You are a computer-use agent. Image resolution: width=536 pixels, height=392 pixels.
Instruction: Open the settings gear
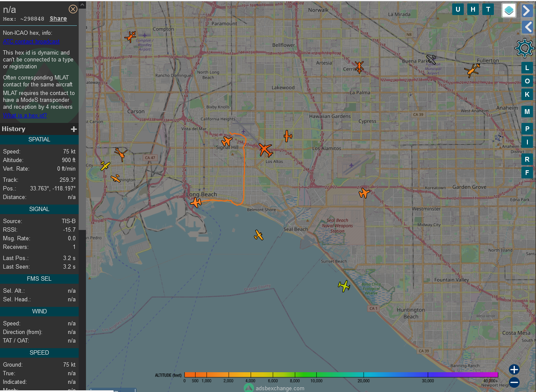tap(524, 48)
